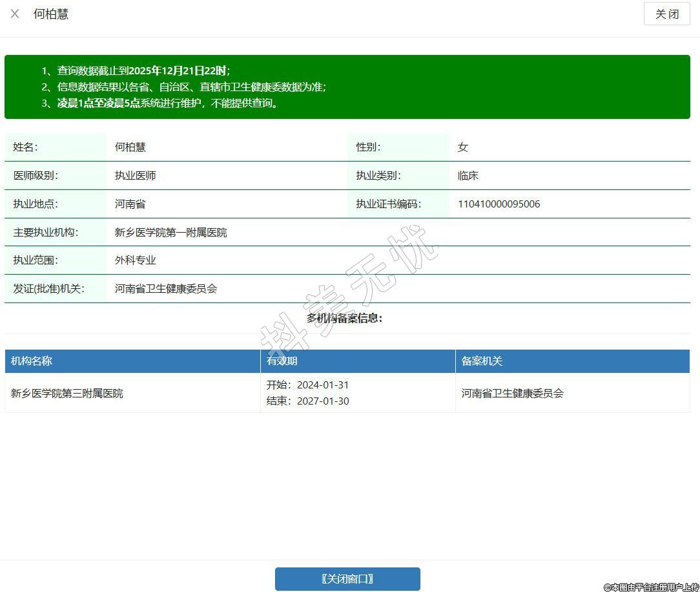This screenshot has height=592, width=700.
Task: Click the query data cutoff date notice line
Action: pyautogui.click(x=143, y=71)
